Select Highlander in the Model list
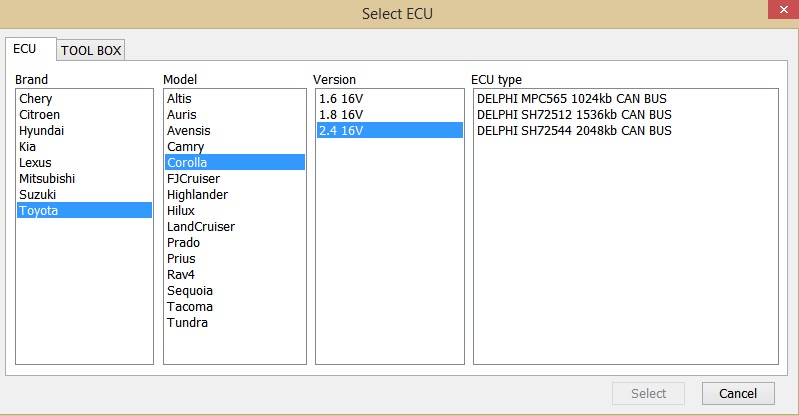Image resolution: width=799 pixels, height=416 pixels. coord(197,195)
